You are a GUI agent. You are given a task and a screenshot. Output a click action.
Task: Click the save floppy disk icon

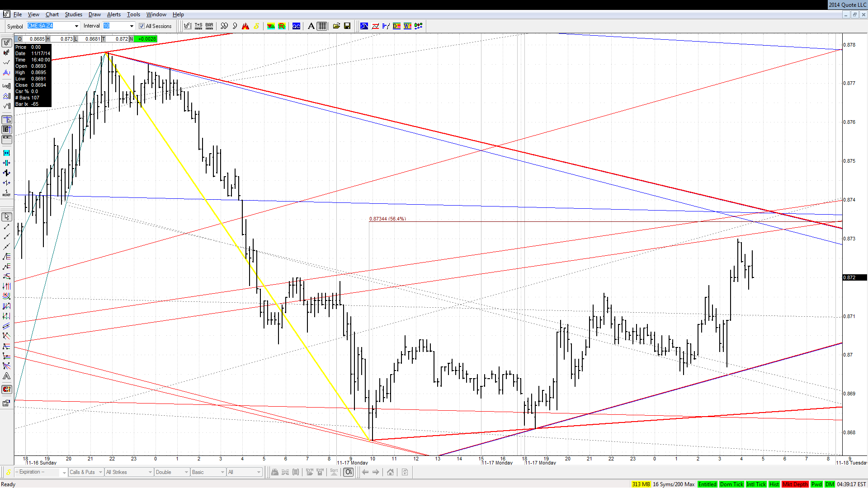click(347, 26)
